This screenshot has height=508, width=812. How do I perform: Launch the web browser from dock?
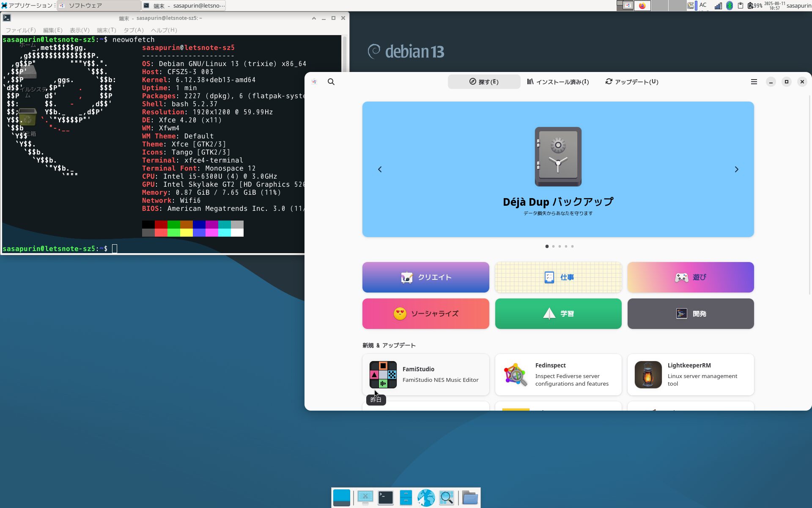[x=426, y=498]
